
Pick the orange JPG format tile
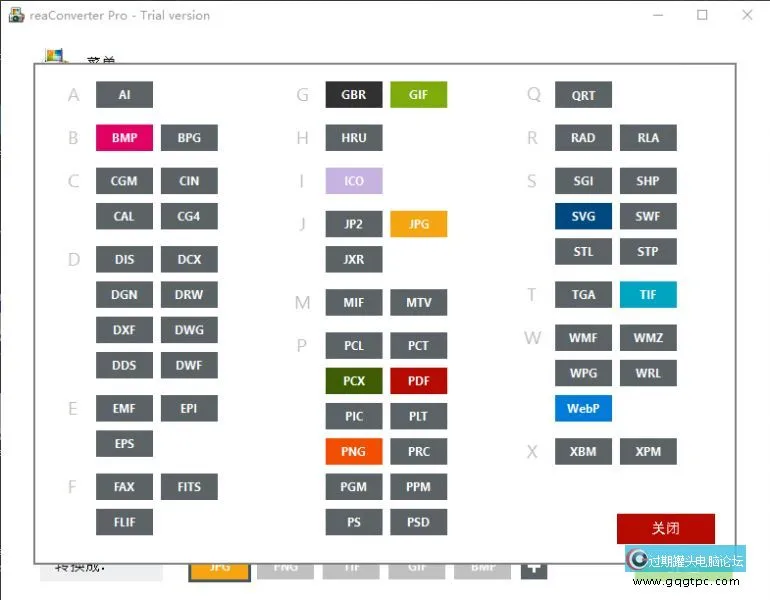tap(418, 224)
